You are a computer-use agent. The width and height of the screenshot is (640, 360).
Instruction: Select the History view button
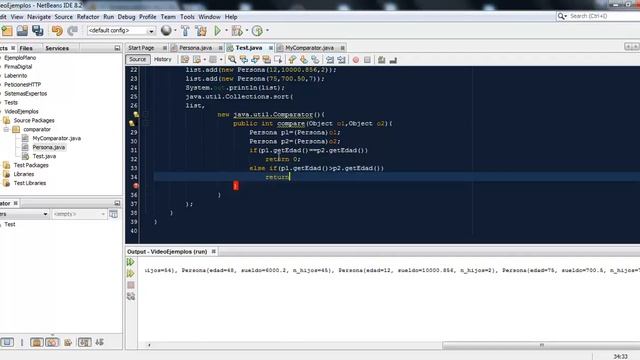point(162,59)
